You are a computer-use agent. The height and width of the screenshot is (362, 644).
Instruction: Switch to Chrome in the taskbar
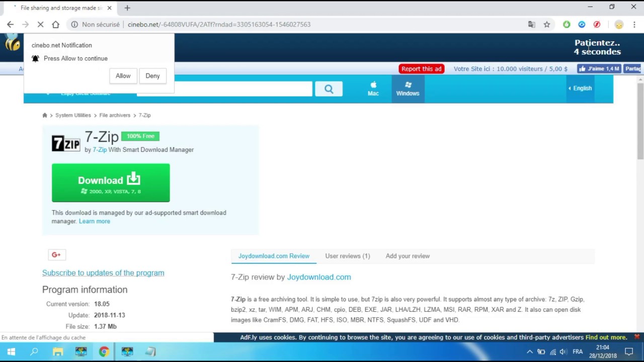104,352
